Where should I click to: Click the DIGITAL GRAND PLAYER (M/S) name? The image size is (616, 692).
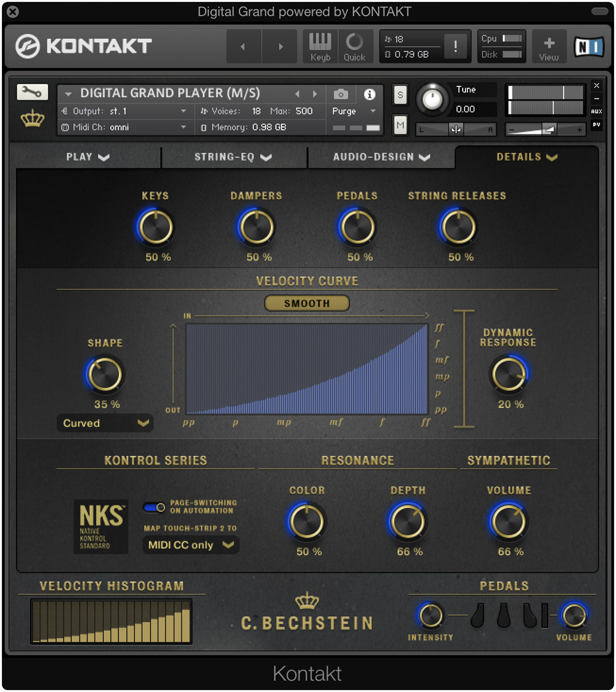pyautogui.click(x=170, y=94)
